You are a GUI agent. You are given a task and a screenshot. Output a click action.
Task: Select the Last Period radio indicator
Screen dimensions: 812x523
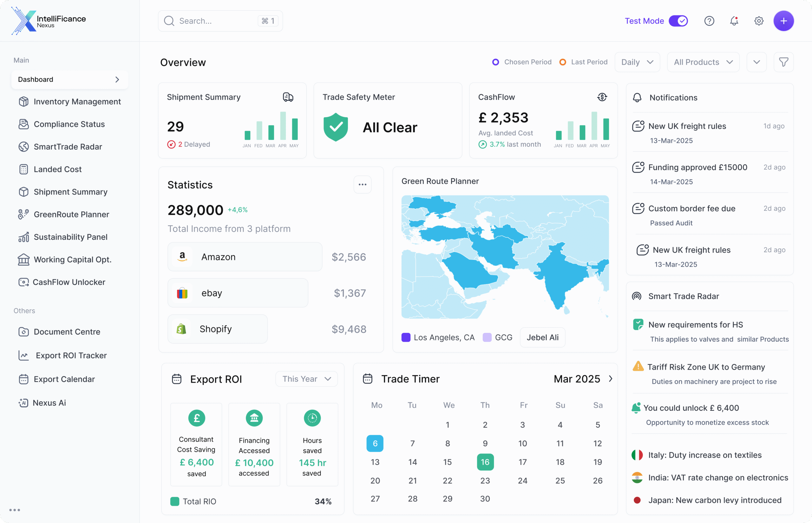(562, 62)
